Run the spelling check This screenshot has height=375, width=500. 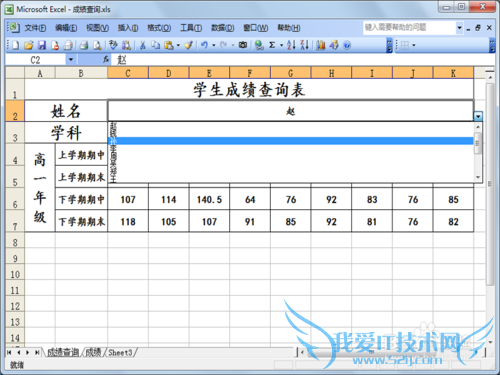pos(113,45)
